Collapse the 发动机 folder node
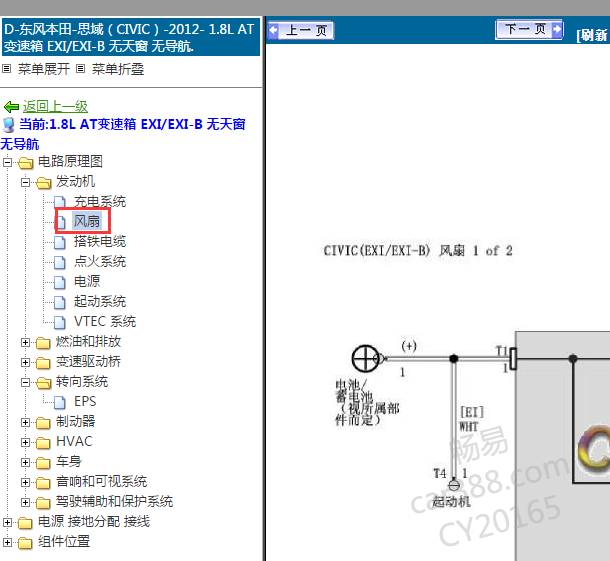 [x=25, y=182]
